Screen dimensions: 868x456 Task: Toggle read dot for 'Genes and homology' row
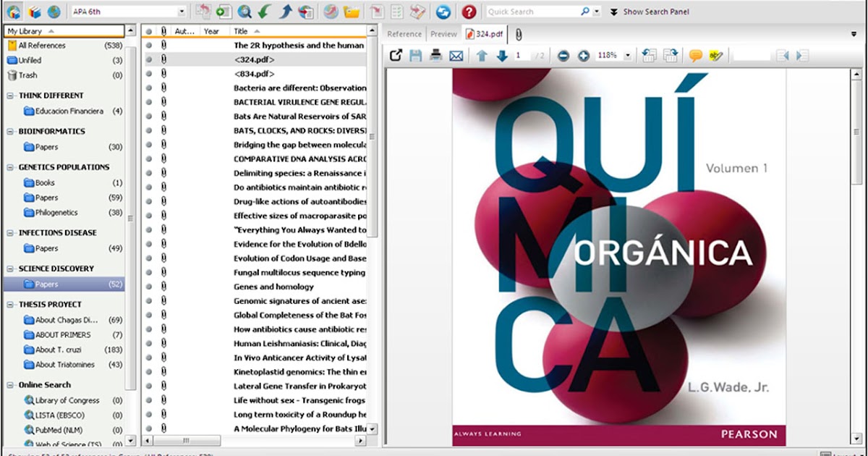(149, 287)
